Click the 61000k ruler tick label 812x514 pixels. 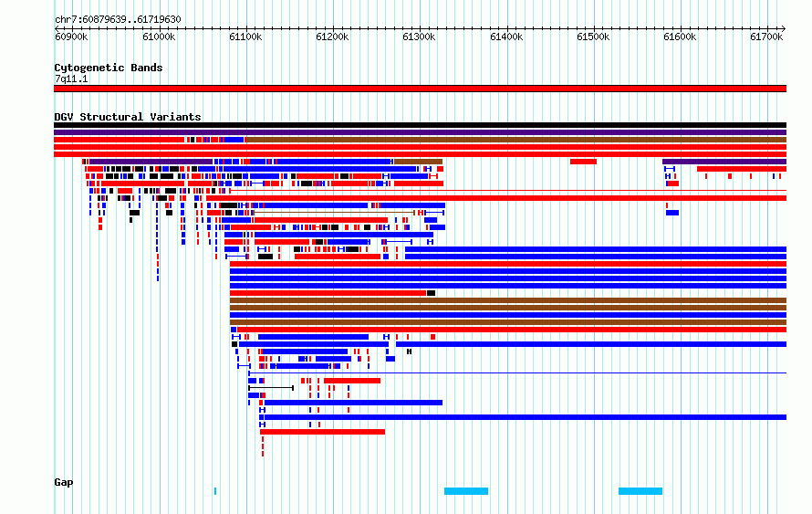[159, 37]
